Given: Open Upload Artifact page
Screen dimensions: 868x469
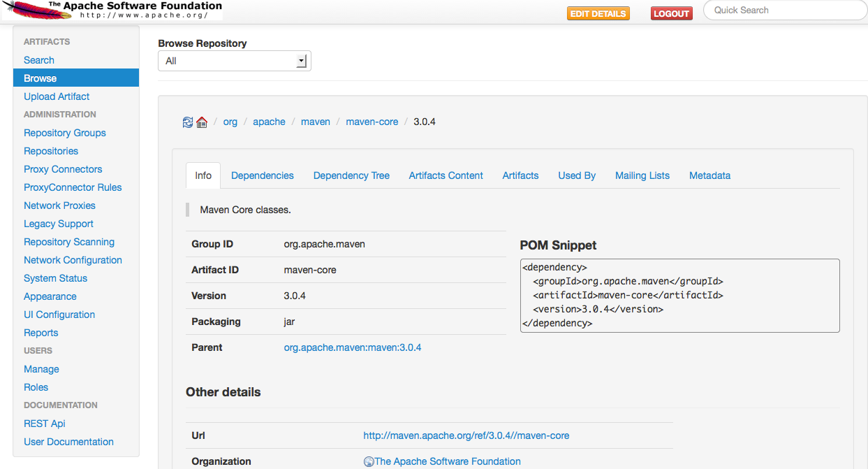Looking at the screenshot, I should [x=57, y=96].
